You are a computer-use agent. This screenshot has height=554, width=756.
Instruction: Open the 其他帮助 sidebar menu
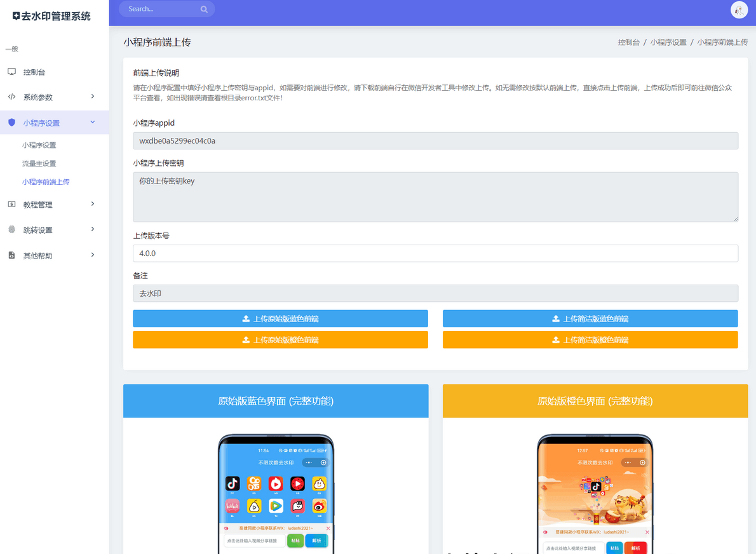coord(55,255)
